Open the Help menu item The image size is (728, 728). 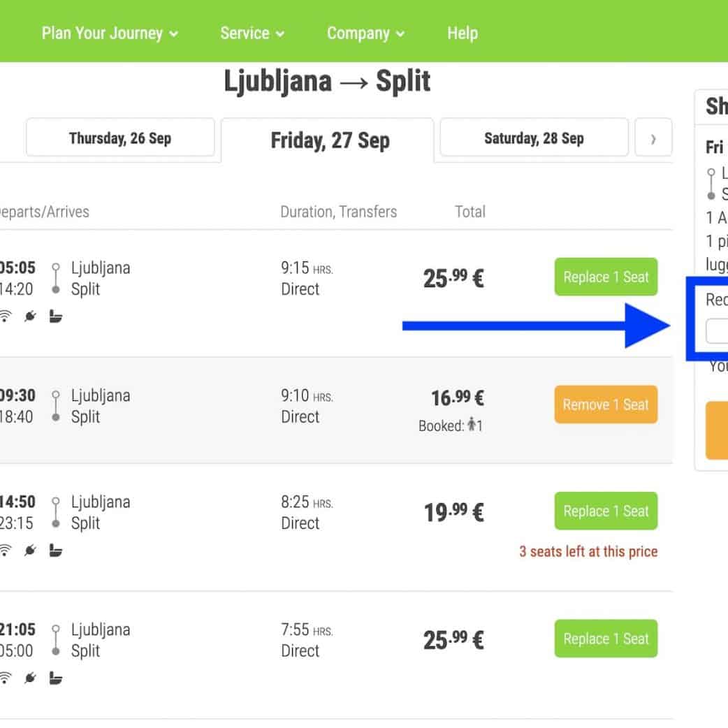click(462, 33)
